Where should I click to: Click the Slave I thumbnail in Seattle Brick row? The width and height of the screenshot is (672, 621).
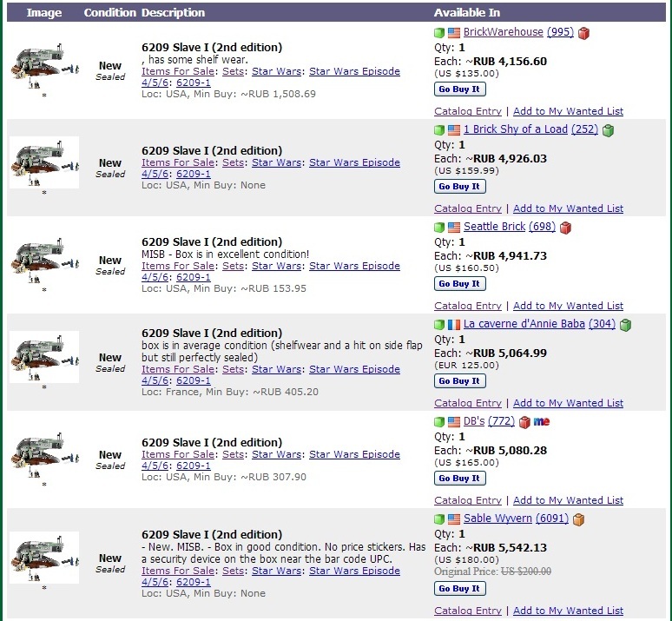(x=44, y=260)
